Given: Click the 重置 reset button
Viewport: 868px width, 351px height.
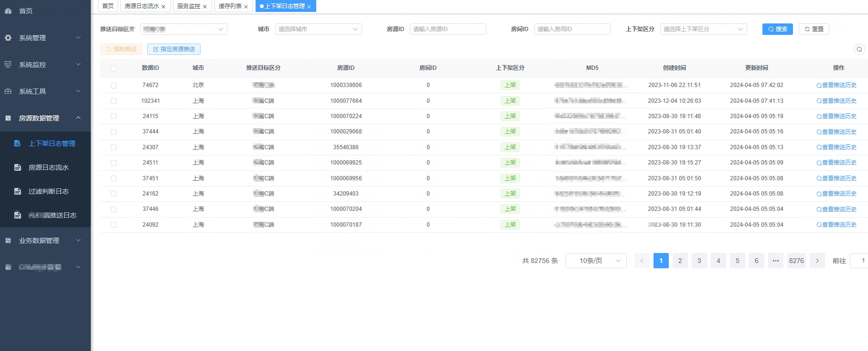Looking at the screenshot, I should coord(814,29).
